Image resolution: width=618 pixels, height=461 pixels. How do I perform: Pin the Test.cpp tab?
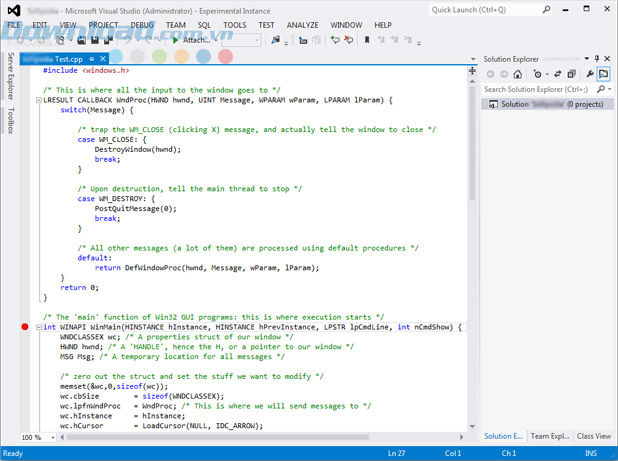point(92,59)
